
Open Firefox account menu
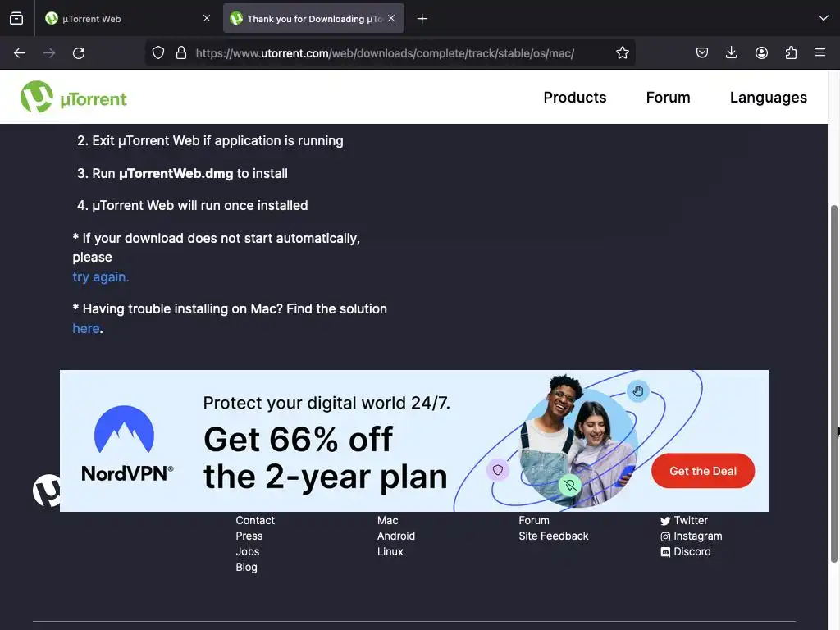point(761,53)
